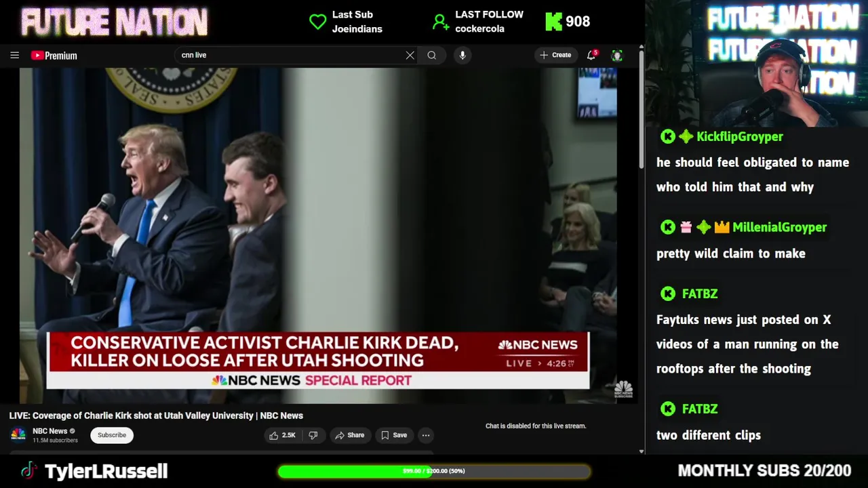Click the search magnifier button

click(432, 55)
